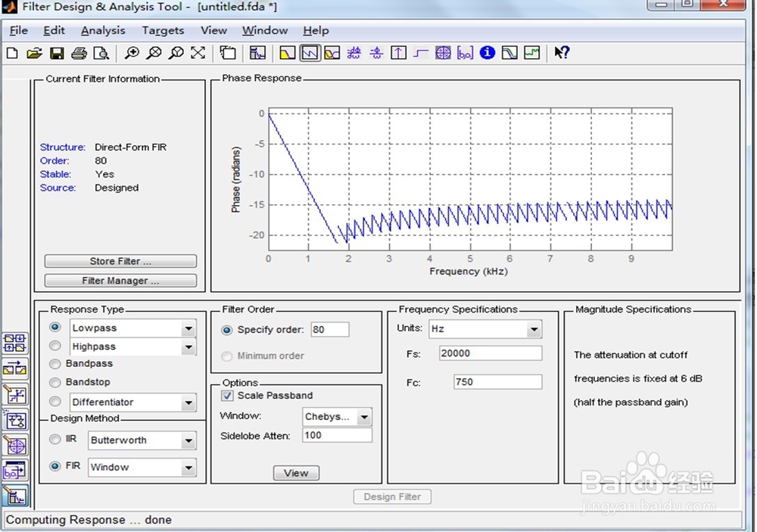Expand the Chebyshev window dropdown
The height and width of the screenshot is (532, 757).
tap(365, 417)
